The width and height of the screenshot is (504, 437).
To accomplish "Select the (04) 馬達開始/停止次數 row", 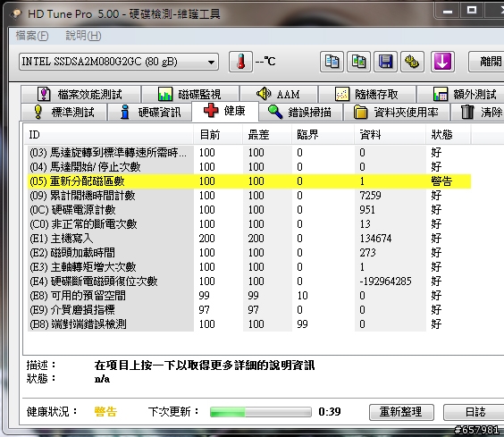I will 249,166.
